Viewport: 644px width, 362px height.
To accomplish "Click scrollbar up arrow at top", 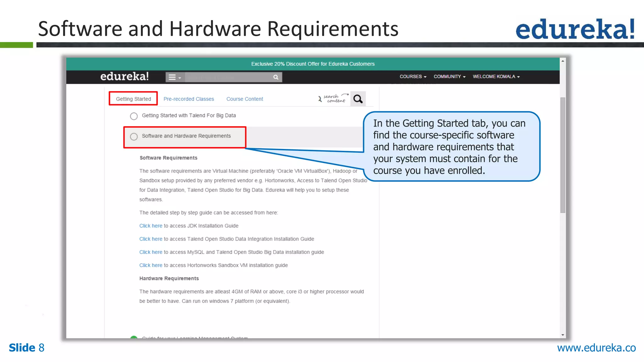I will (x=563, y=61).
